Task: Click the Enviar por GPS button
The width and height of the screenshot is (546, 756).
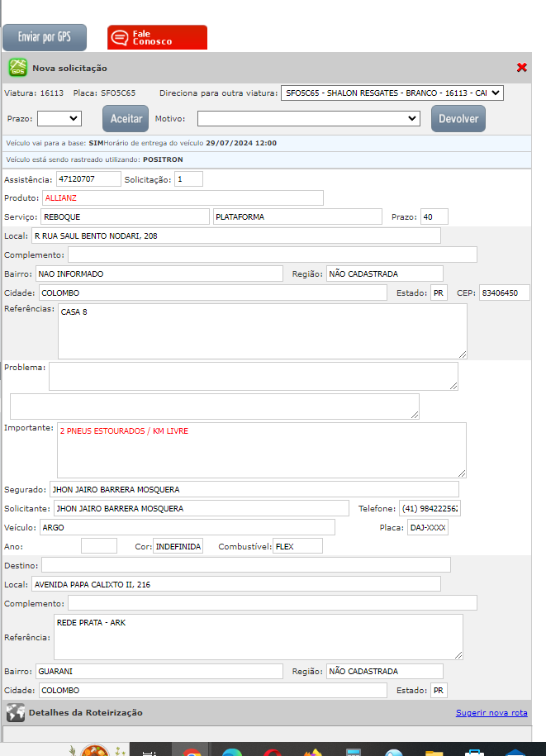Action: (45, 37)
